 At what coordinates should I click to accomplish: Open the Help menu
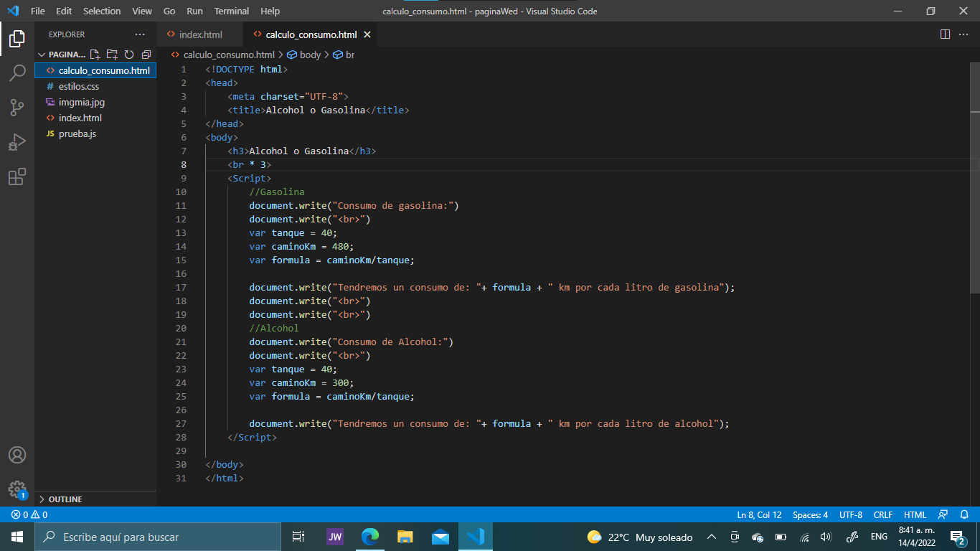[270, 11]
